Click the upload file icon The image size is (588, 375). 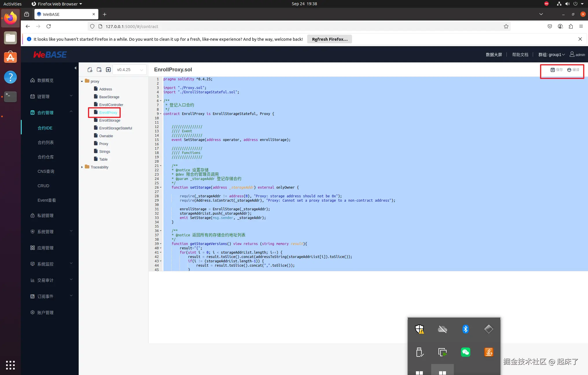[x=108, y=70]
